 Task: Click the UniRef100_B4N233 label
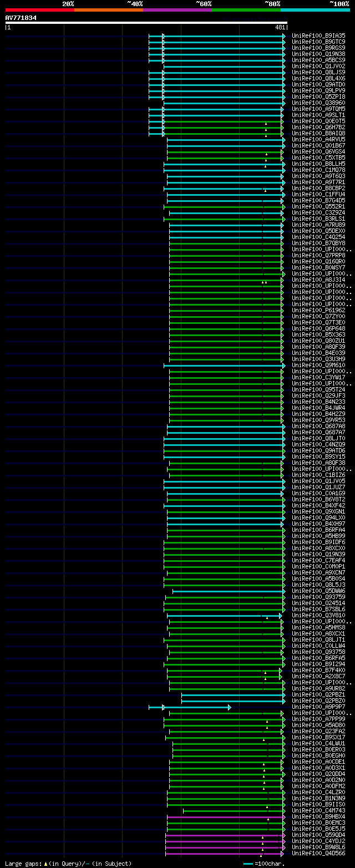pyautogui.click(x=318, y=402)
